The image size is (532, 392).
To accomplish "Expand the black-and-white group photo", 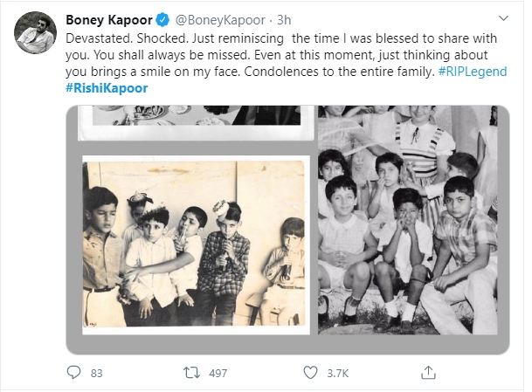I will click(x=406, y=218).
